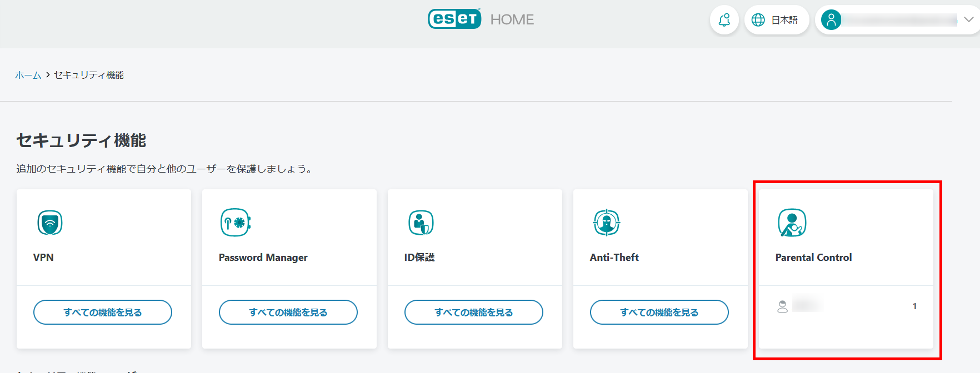Select the Parental Control profile entry
This screenshot has height=373, width=980.
[x=846, y=306]
